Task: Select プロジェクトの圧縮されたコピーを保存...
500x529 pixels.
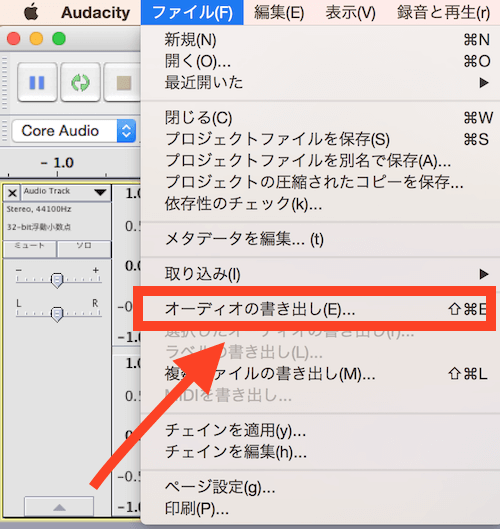Action: 320,182
